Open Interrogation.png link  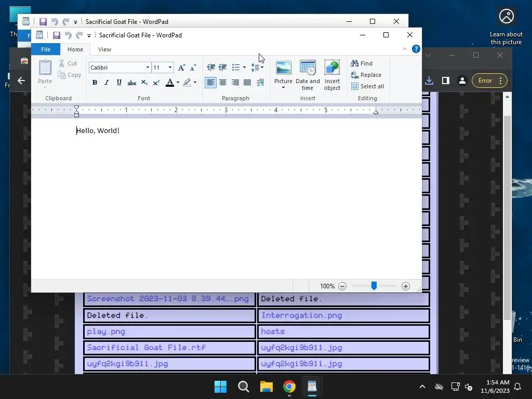tap(301, 315)
